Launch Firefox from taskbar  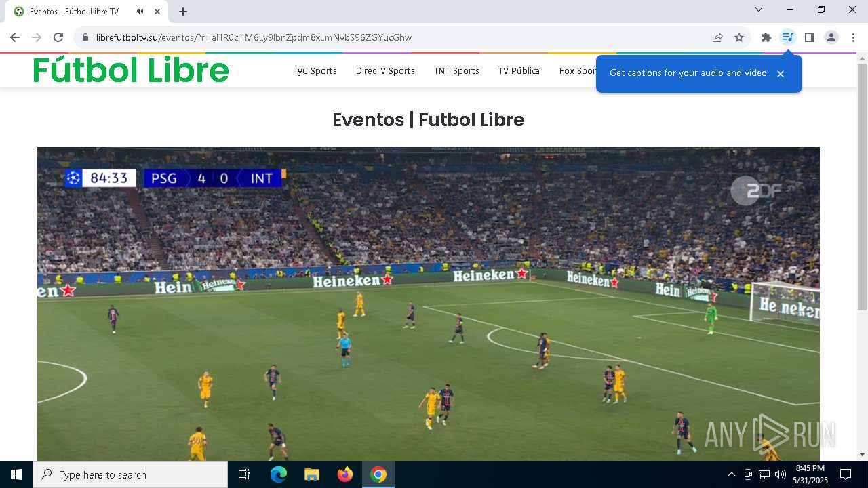coord(345,474)
